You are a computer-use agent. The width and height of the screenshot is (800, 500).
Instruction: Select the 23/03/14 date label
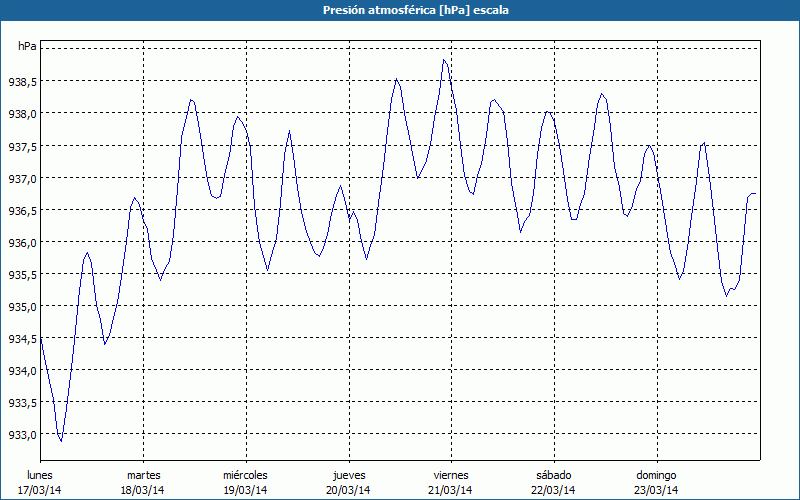(x=656, y=490)
